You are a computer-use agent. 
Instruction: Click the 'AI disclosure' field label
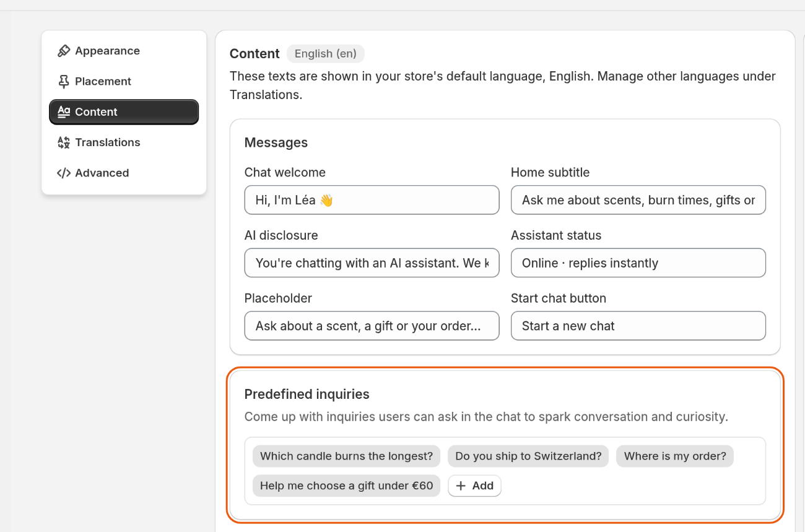[x=281, y=235]
